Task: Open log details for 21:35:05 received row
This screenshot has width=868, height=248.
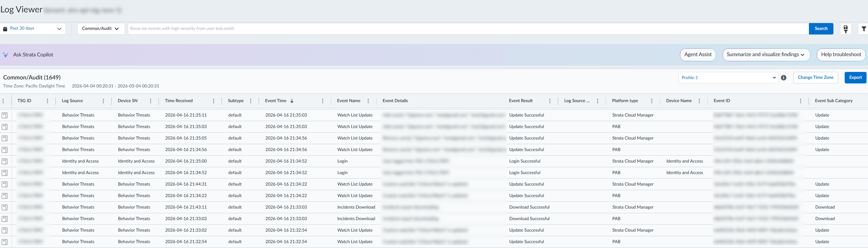Action: (5, 138)
